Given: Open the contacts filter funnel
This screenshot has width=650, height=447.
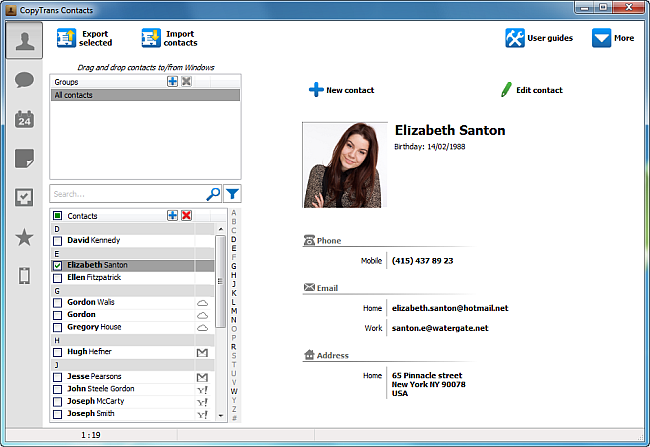Looking at the screenshot, I should coord(232,194).
